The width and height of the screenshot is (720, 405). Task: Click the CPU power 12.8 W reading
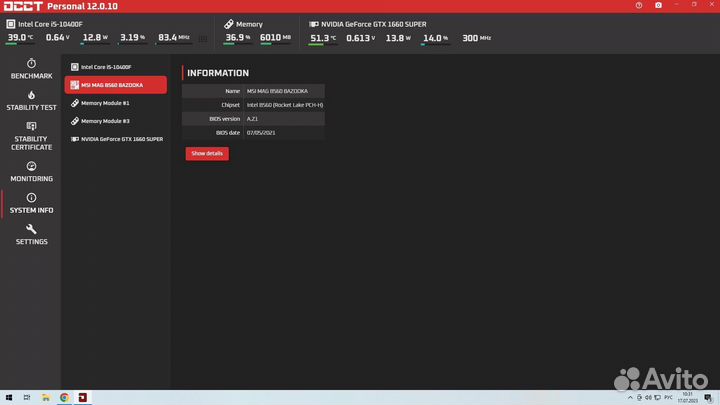pos(95,38)
